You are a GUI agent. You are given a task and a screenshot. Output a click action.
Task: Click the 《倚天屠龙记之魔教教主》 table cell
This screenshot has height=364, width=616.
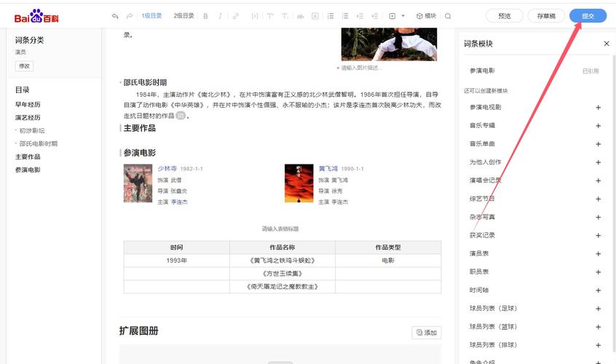click(282, 287)
